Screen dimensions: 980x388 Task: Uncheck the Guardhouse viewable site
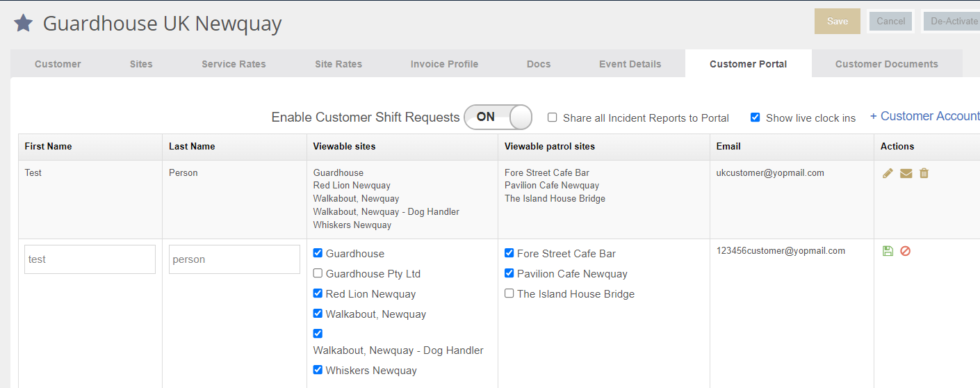click(318, 253)
